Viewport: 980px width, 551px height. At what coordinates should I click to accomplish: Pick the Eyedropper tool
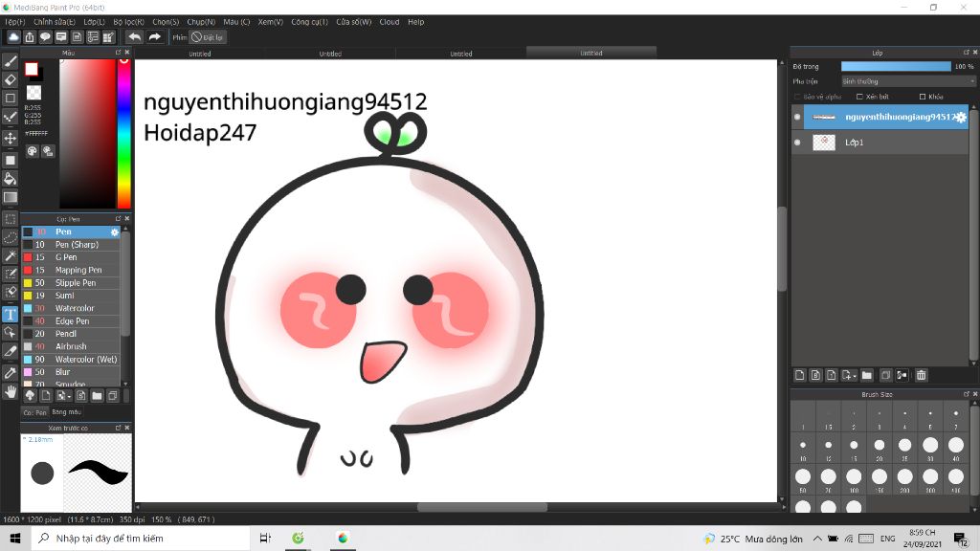10,373
